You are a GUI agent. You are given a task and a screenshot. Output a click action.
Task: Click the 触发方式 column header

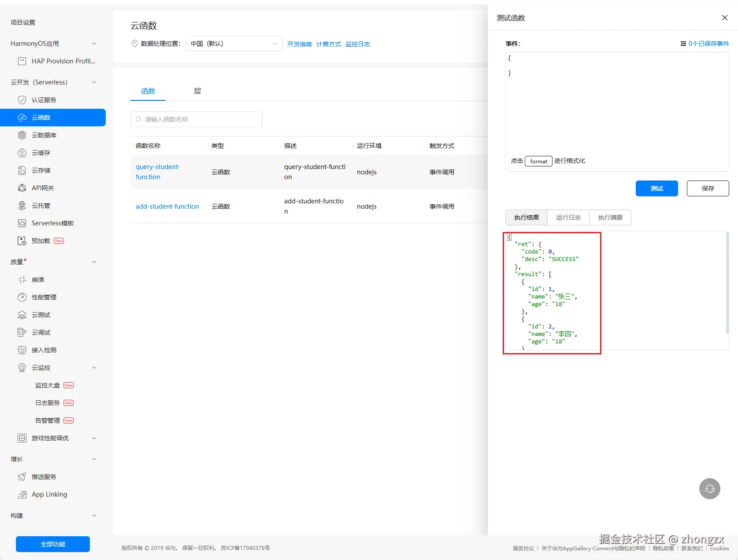click(442, 146)
